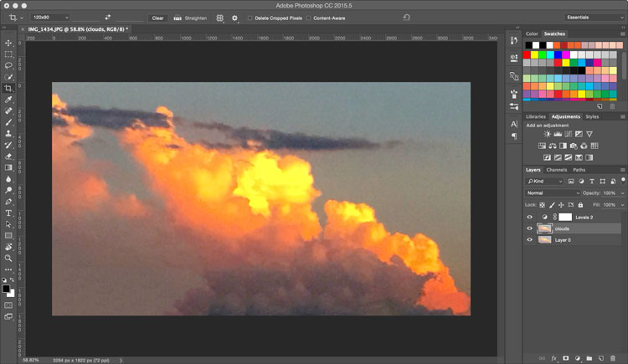Screen dimensions: 628x364
Task: Switch to the Paths tab
Action: click(x=579, y=170)
